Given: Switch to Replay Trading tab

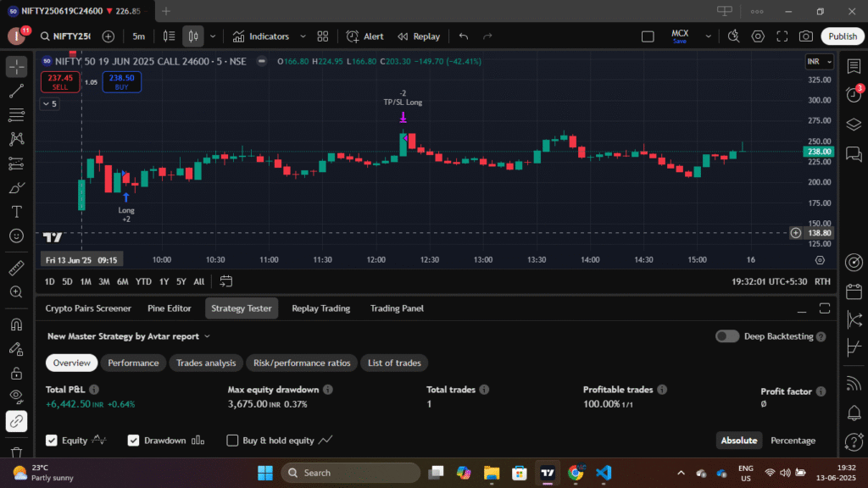Looking at the screenshot, I should [321, 308].
